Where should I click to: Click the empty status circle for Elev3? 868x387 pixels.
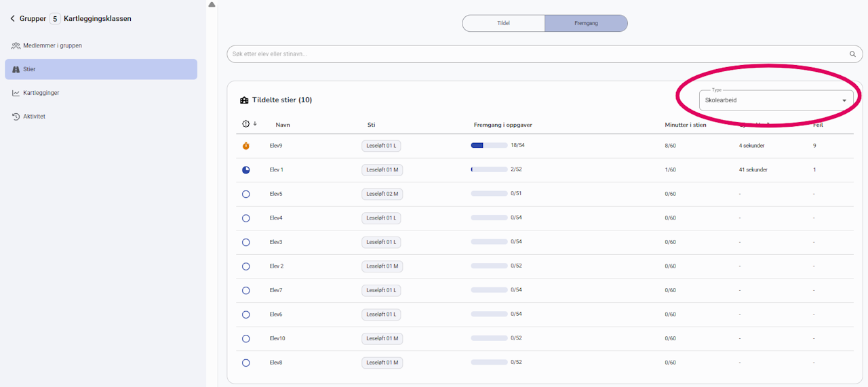pyautogui.click(x=245, y=242)
